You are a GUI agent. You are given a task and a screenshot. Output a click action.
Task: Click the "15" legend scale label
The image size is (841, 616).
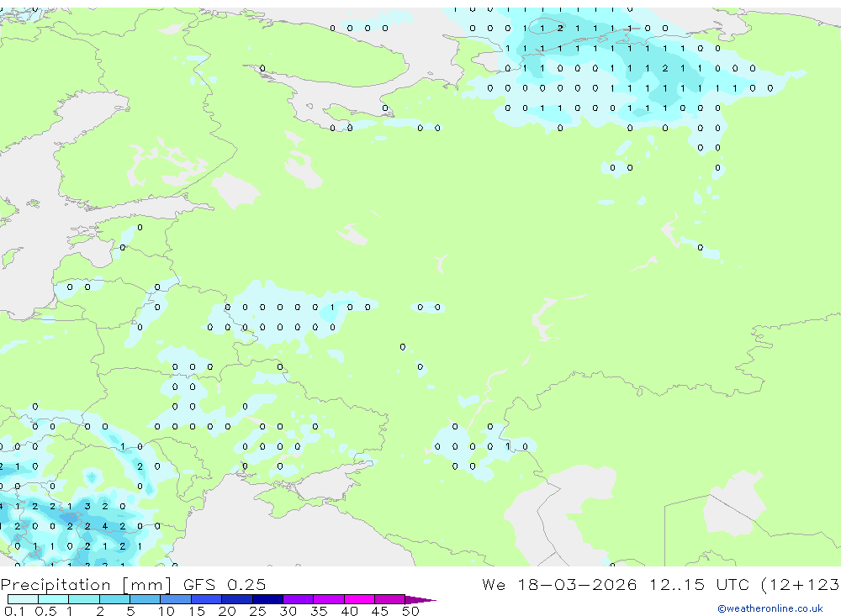pos(197,611)
